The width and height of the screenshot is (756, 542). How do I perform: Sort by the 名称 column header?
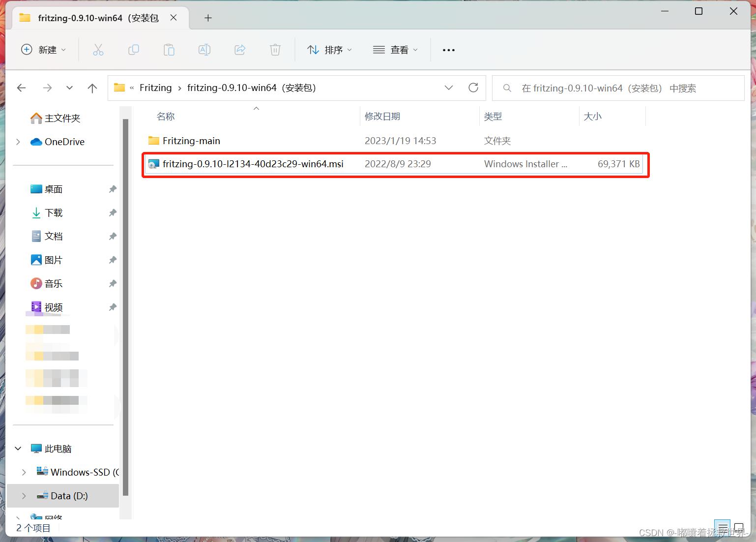(166, 117)
